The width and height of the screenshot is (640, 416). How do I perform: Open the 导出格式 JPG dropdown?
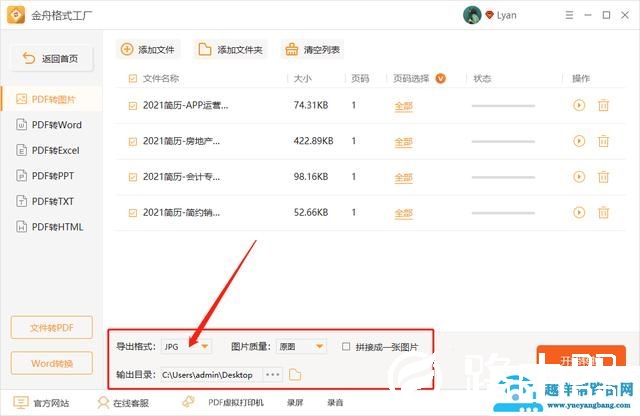coord(187,347)
